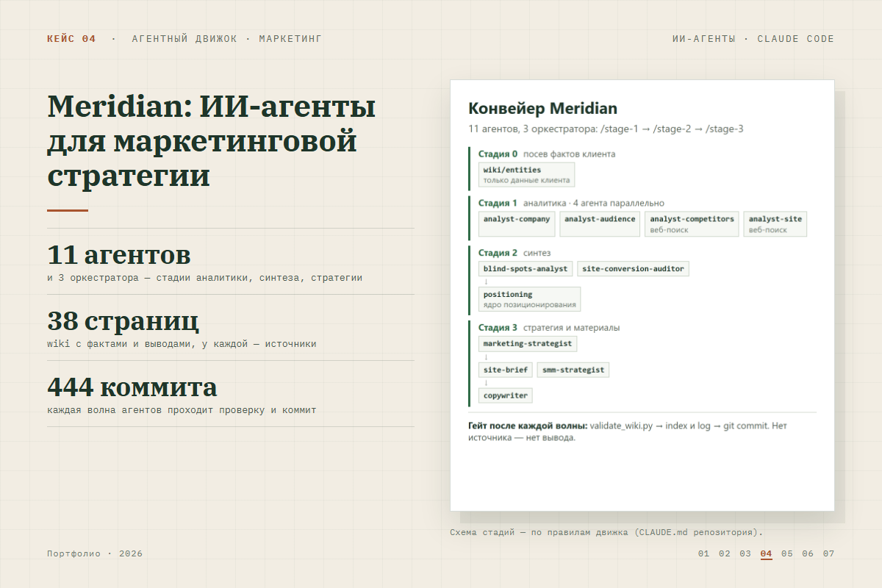Viewport: 882px width, 588px height.
Task: Click the 'Стадия 0' stage heading
Action: [x=498, y=154]
